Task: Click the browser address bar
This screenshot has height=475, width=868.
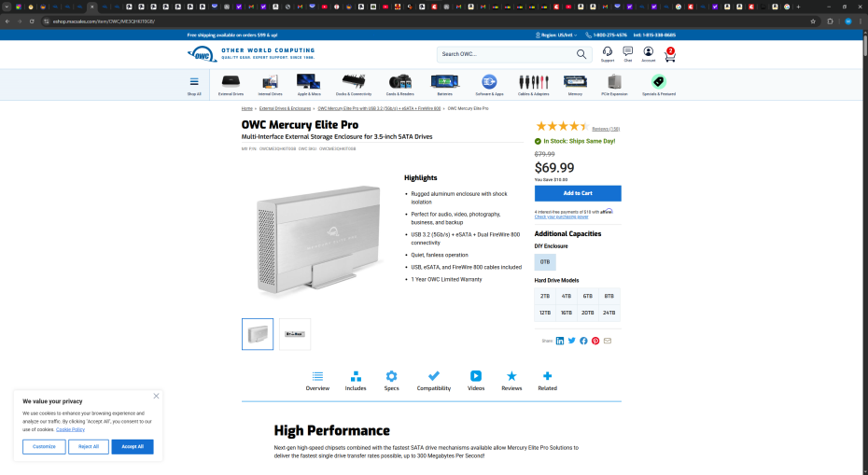Action: tap(427, 21)
